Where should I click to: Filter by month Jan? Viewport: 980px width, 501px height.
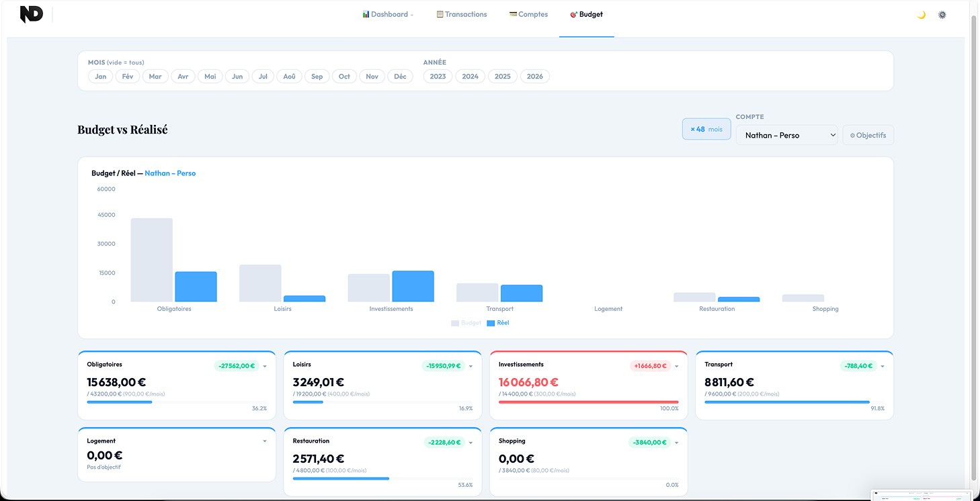tap(100, 77)
